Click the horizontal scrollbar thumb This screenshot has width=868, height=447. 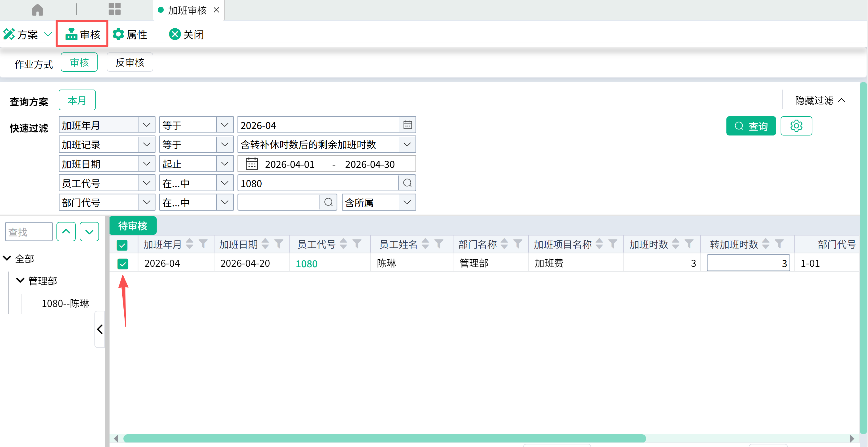coord(384,438)
